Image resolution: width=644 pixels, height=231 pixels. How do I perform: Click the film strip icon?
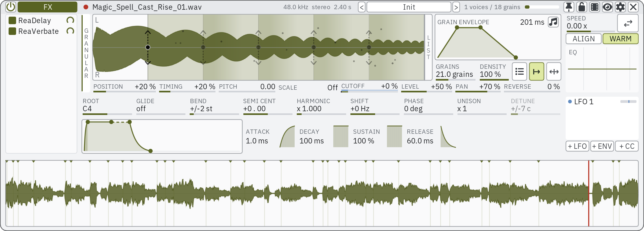pyautogui.click(x=595, y=7)
